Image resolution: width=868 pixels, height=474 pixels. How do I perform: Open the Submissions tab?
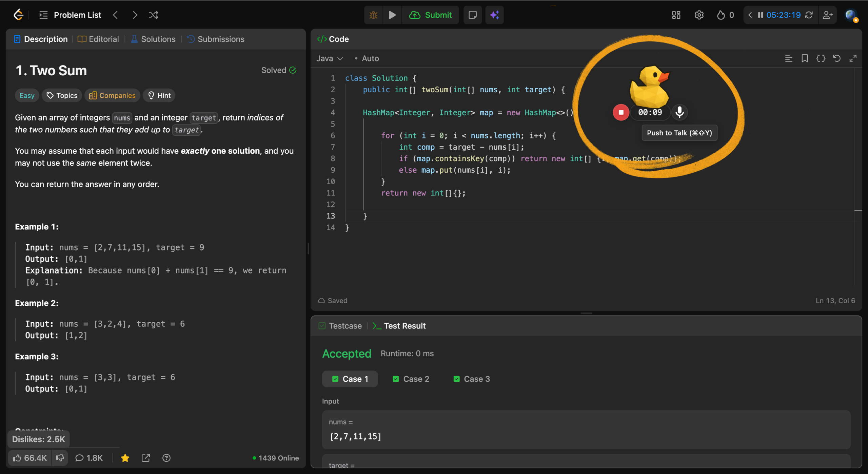(216, 39)
